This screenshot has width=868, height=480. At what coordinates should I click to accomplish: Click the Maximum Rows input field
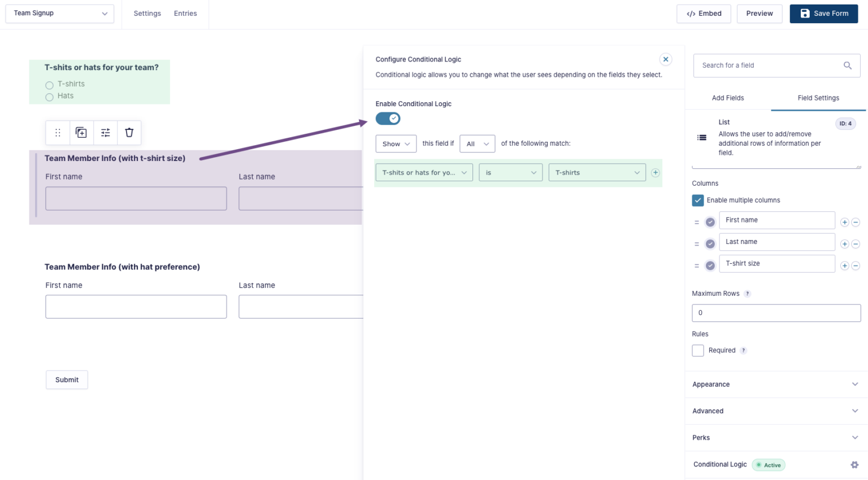coord(776,313)
